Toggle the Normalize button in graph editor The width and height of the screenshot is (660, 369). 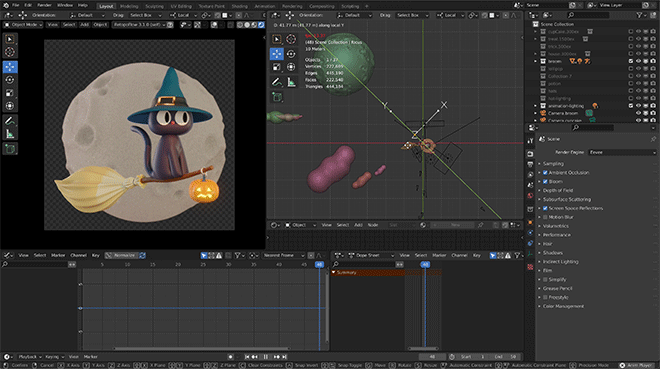point(121,255)
